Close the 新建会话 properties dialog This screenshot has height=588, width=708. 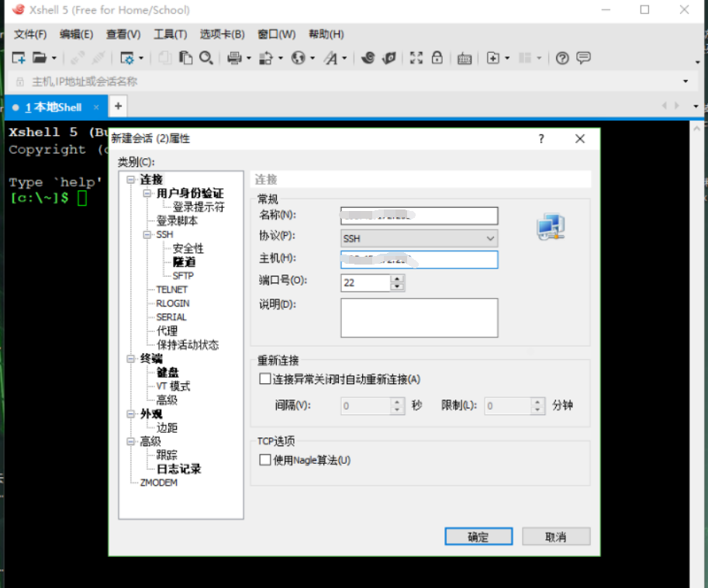(580, 139)
